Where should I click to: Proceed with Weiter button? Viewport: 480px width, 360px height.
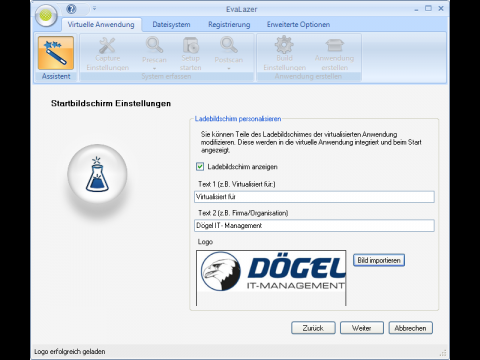362,328
